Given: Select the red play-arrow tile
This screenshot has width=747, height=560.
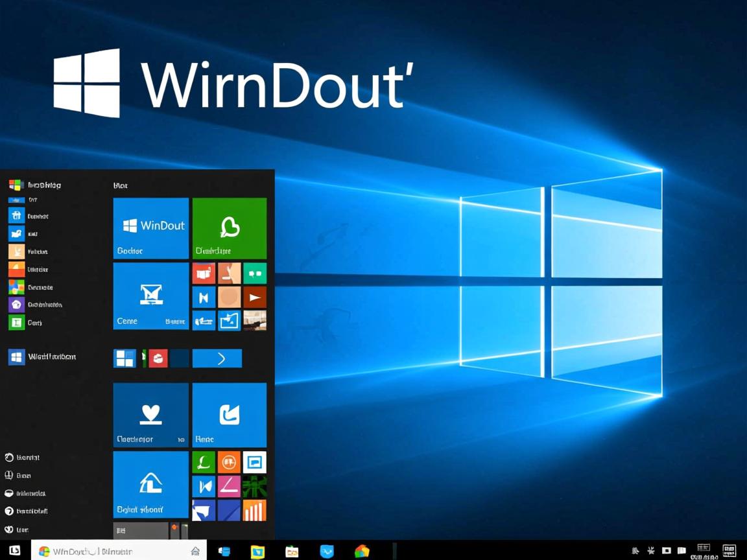Looking at the screenshot, I should [255, 297].
